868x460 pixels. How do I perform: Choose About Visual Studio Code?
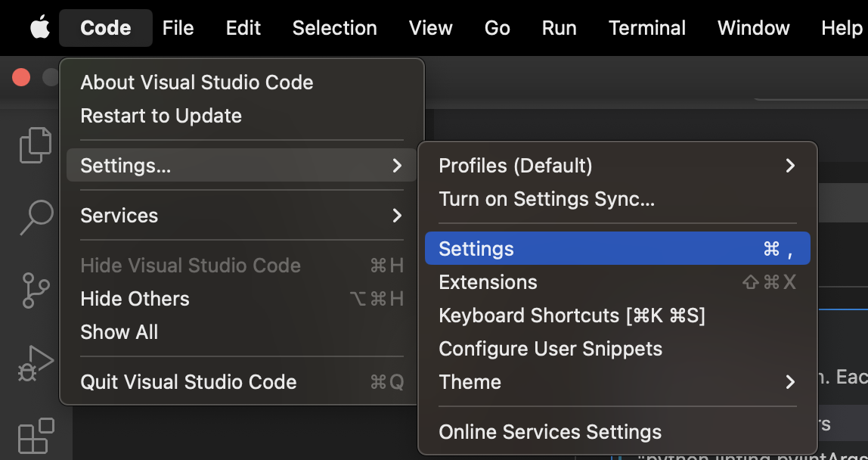[x=197, y=82]
